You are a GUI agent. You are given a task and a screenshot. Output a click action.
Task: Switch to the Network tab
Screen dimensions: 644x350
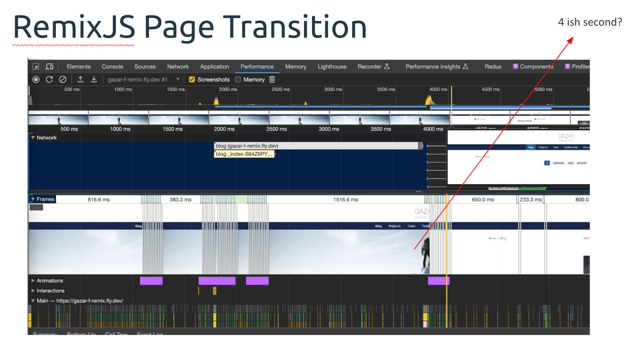pyautogui.click(x=178, y=67)
